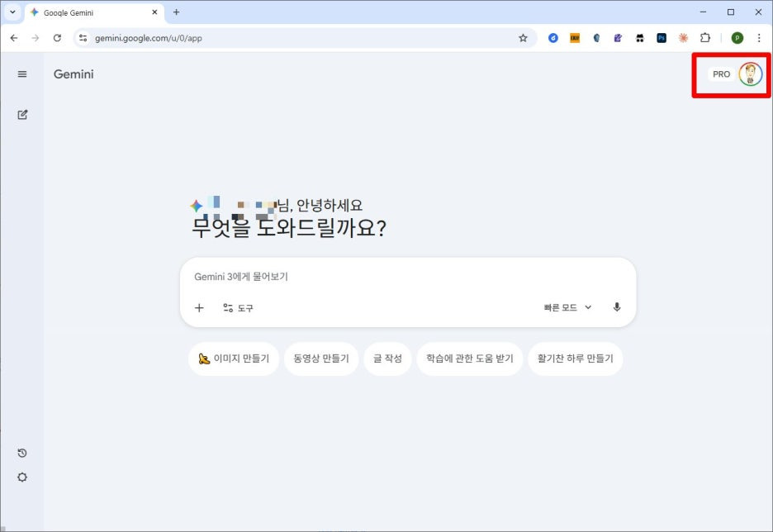Open the blue circular extension icon

click(553, 38)
